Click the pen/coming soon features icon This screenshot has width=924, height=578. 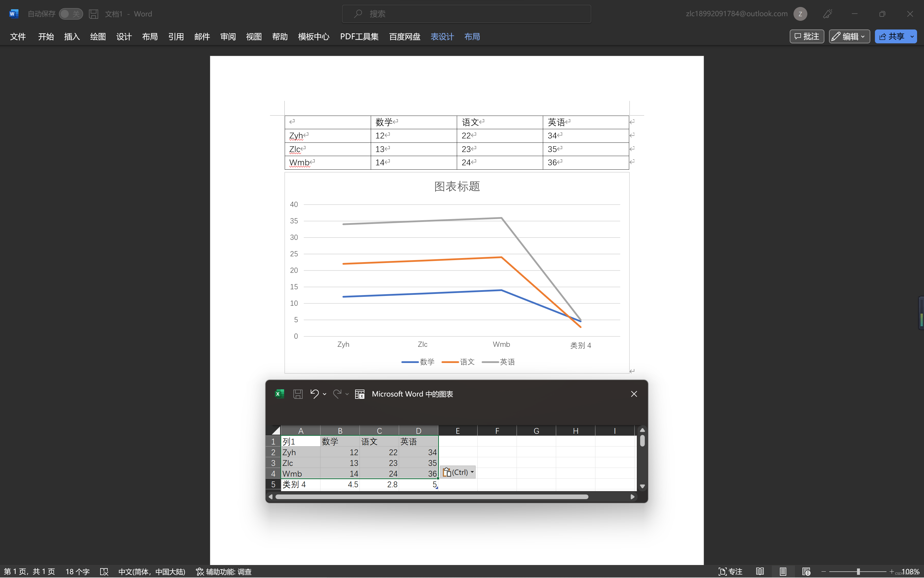point(827,14)
